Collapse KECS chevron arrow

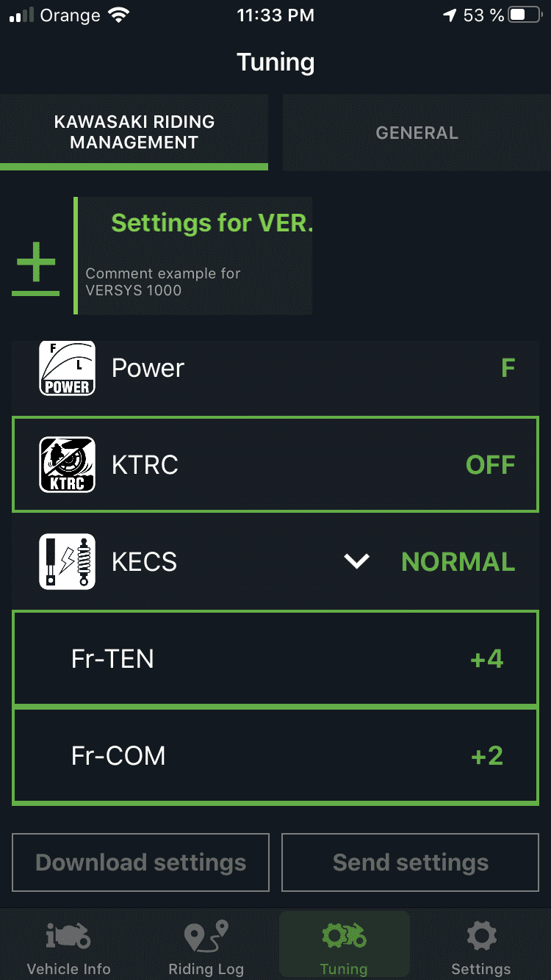pos(357,562)
